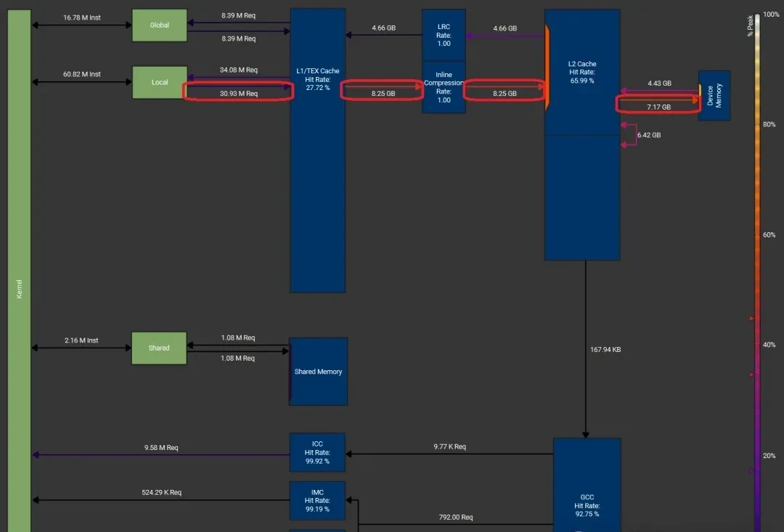Click 4.66 GB between L1/TEX and LRC
Viewport: 784px width, 532px height.
click(383, 28)
